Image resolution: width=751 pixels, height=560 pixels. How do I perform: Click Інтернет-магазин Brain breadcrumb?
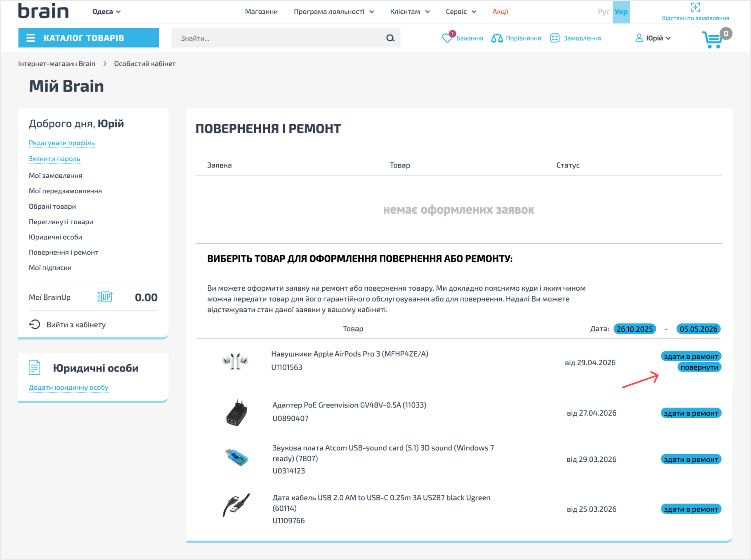pos(57,64)
